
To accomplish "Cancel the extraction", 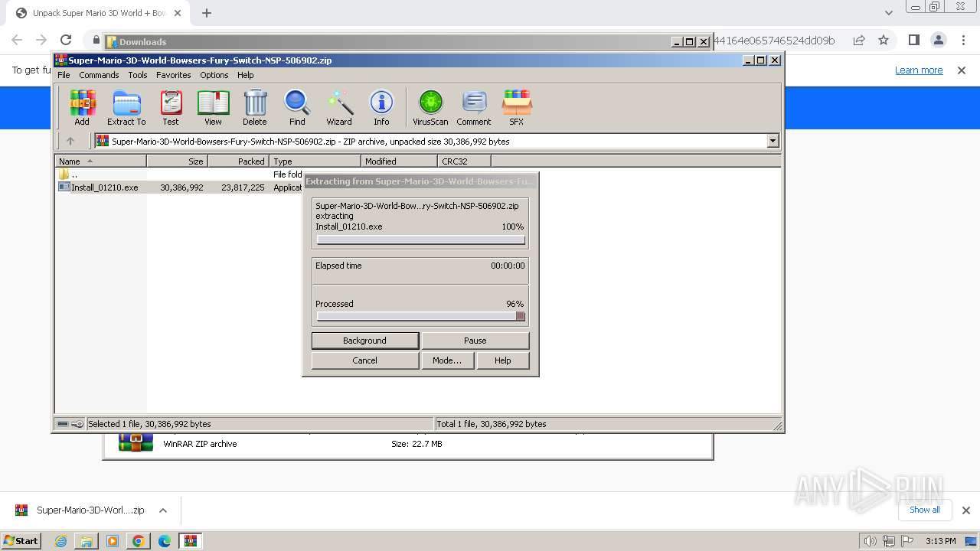I will [x=365, y=360].
